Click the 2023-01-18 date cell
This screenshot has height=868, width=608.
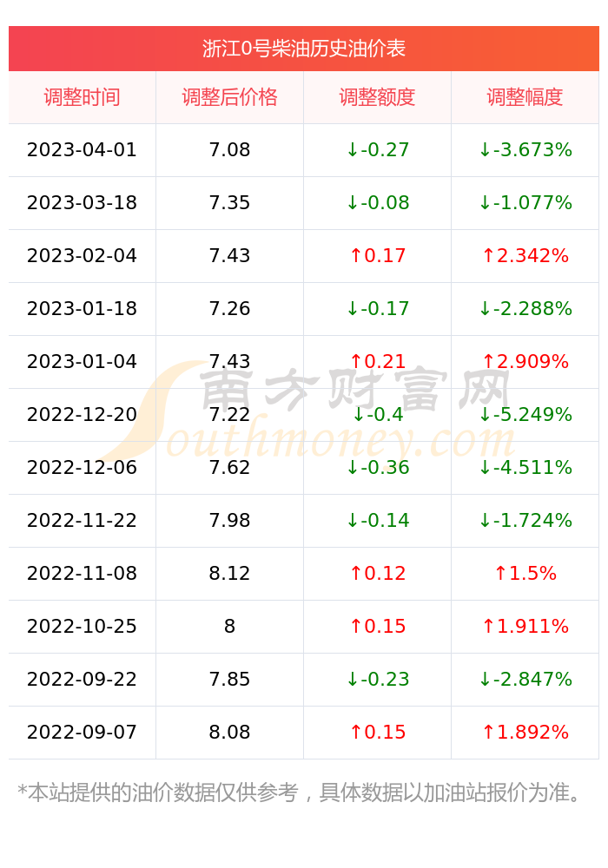tap(82, 309)
